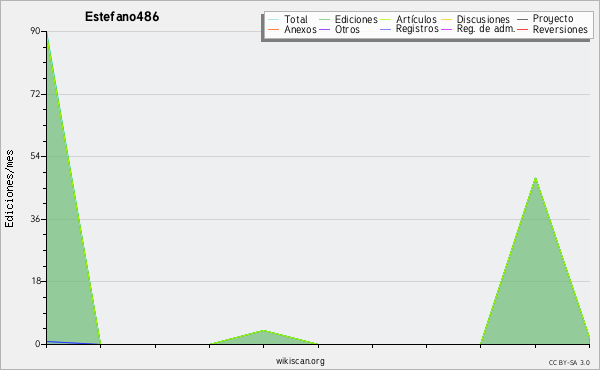This screenshot has height=370, width=600.
Task: Click the 54 y-axis value
Action: tap(36, 156)
